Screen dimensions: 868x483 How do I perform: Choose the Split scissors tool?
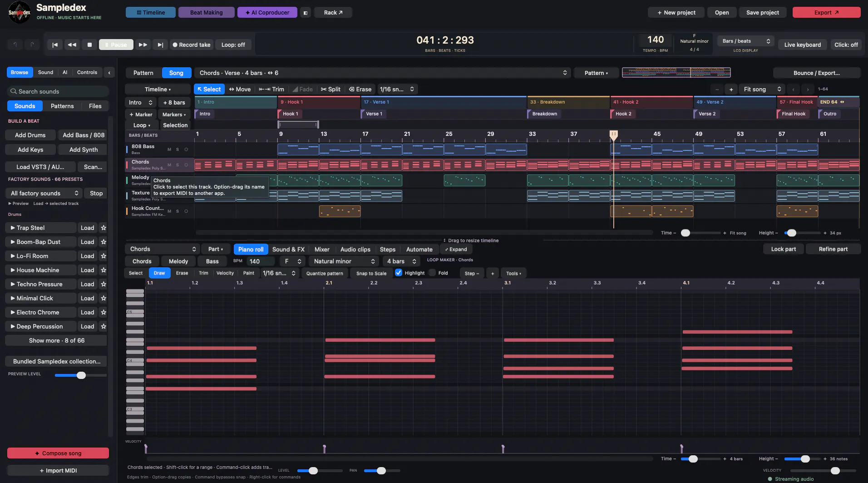(x=330, y=89)
